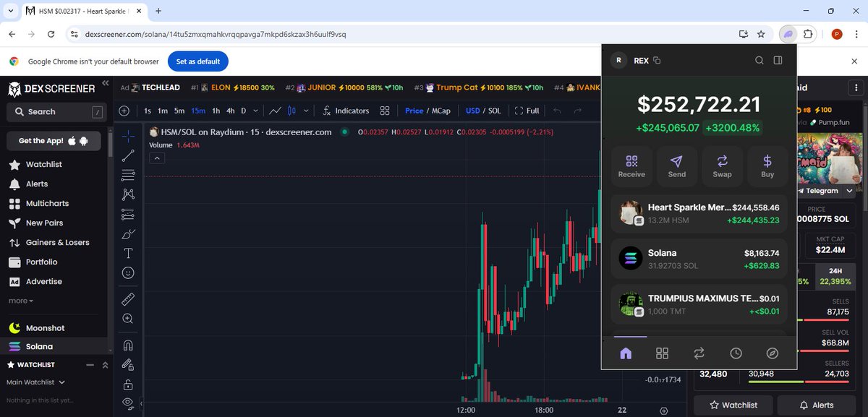Minimize the watchlist panel

coord(90,365)
